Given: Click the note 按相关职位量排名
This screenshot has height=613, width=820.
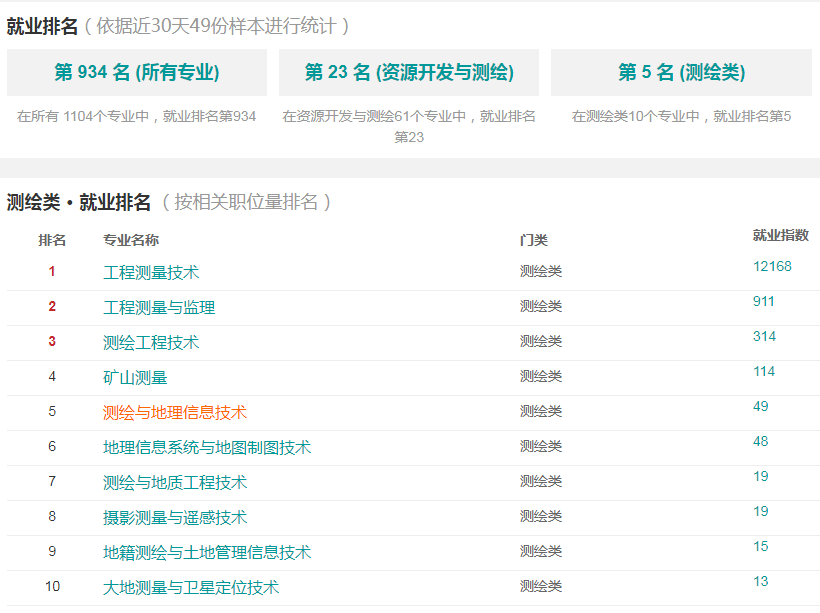Looking at the screenshot, I should click(246, 202).
